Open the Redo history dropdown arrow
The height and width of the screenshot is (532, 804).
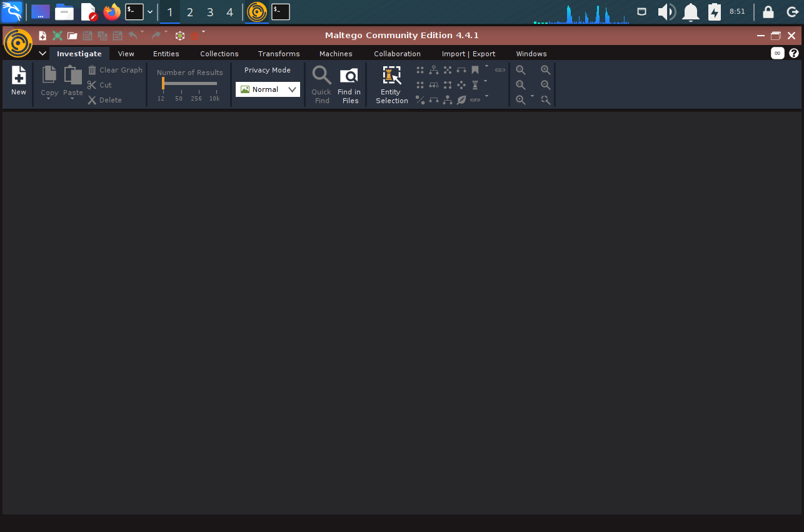[x=166, y=33]
